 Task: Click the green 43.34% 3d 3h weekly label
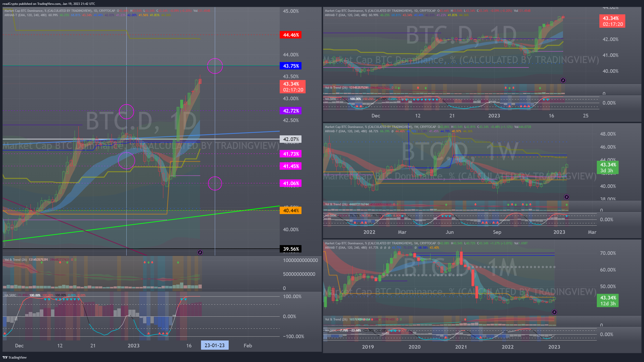click(x=608, y=168)
